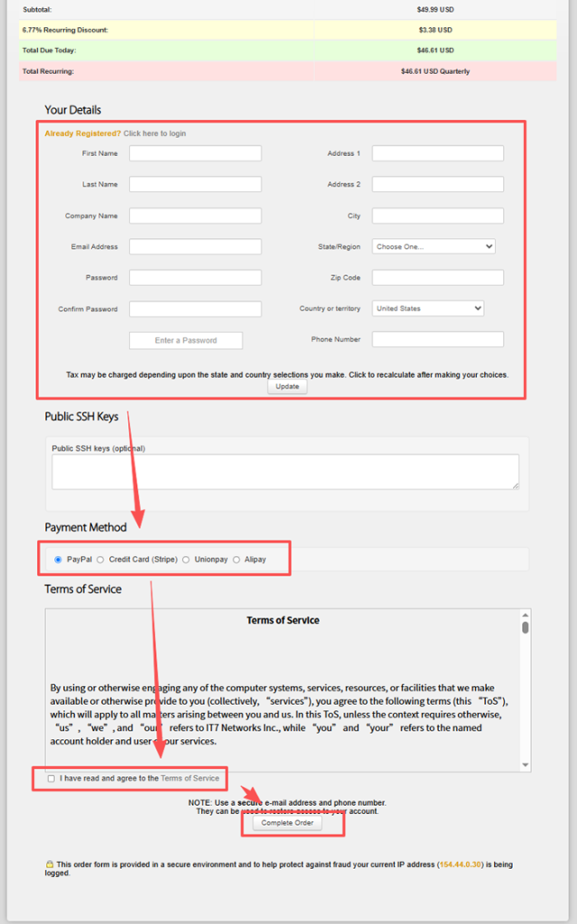
Task: Click the Address 1 input field
Action: 438,153
